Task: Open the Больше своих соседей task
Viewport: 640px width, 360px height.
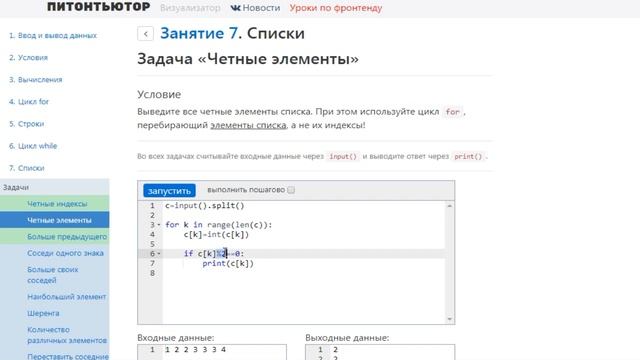Action: tap(53, 275)
